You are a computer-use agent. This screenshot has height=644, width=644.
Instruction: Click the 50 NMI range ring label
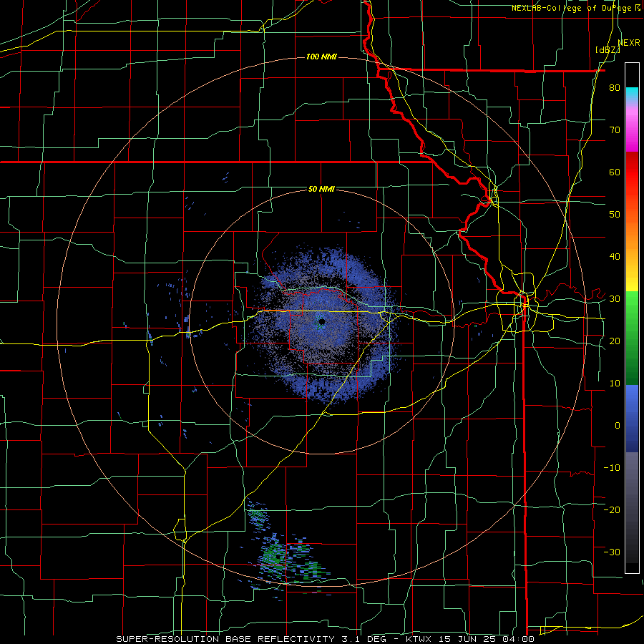[x=321, y=190]
